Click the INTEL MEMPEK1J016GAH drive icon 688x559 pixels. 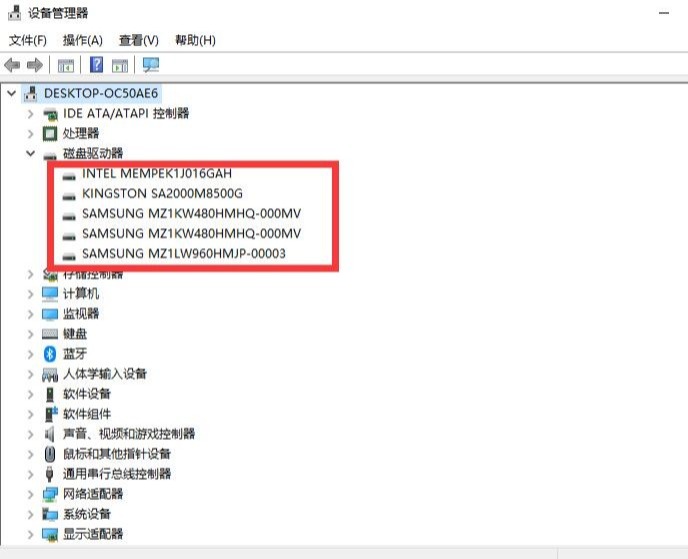coord(69,176)
